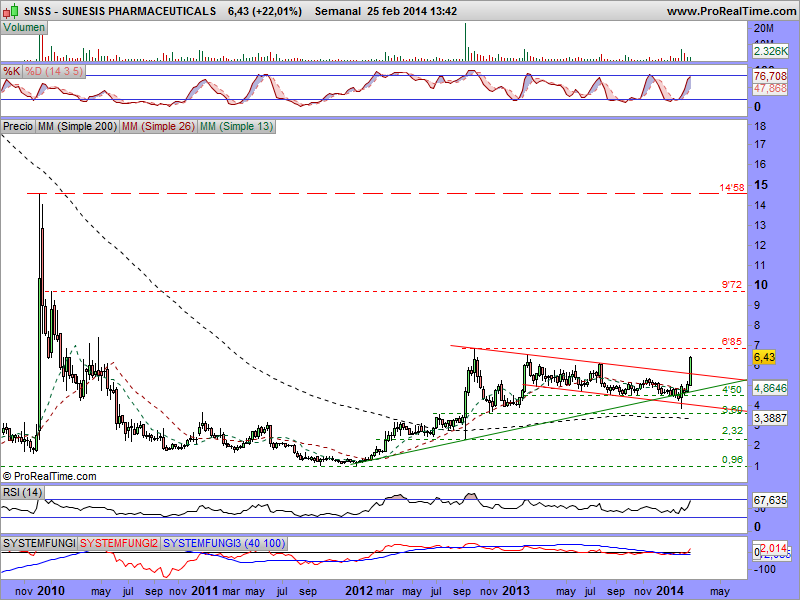Click the MM (Simple 26) label
This screenshot has width=800, height=600.
coord(158,126)
